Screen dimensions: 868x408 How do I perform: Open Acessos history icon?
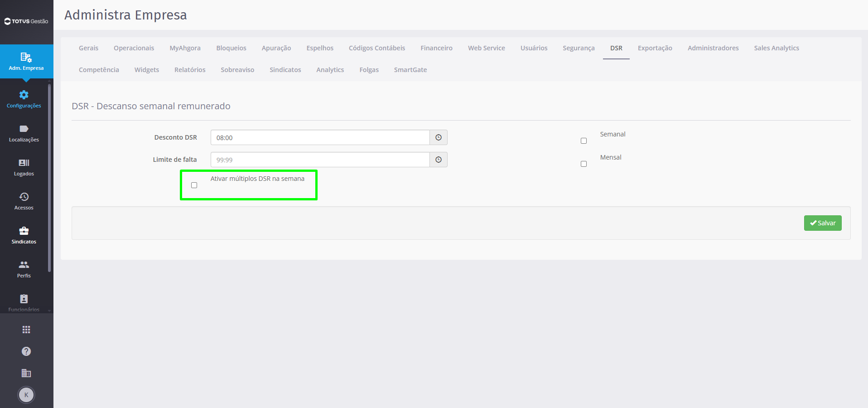click(x=24, y=197)
